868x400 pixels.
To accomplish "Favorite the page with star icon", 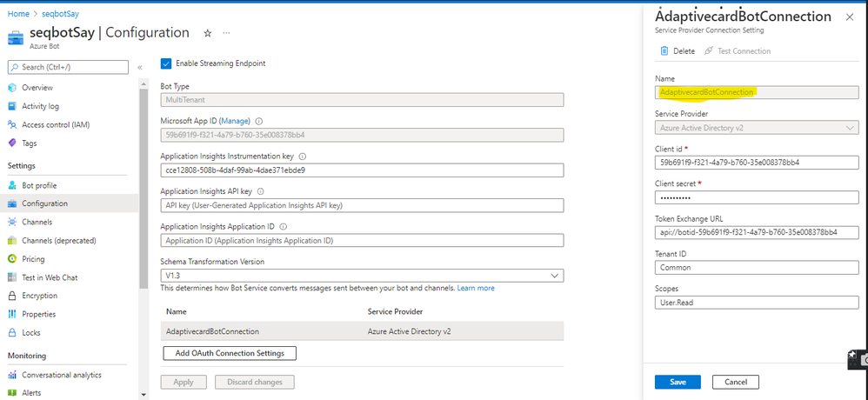I will pos(207,33).
